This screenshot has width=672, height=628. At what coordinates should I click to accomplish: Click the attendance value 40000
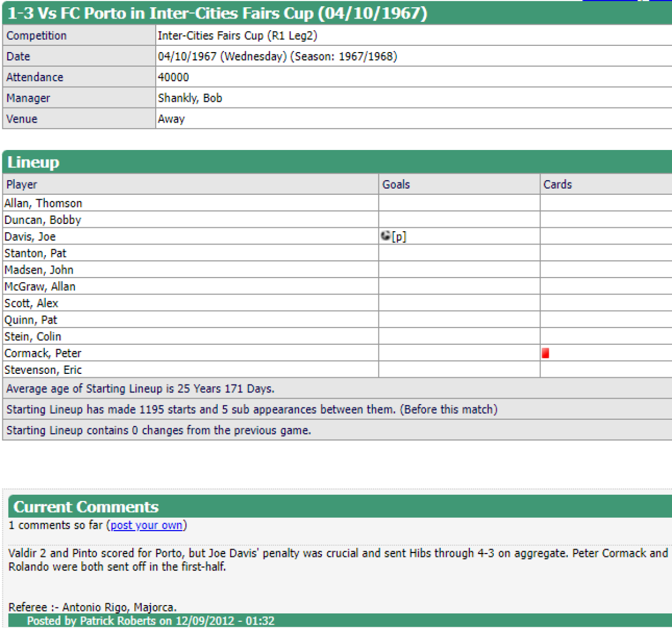point(173,77)
